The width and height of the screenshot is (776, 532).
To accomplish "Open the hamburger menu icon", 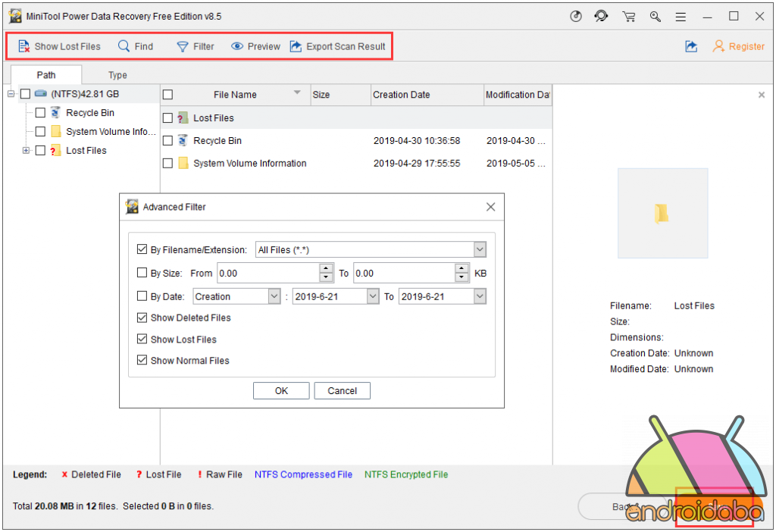I will pos(681,17).
